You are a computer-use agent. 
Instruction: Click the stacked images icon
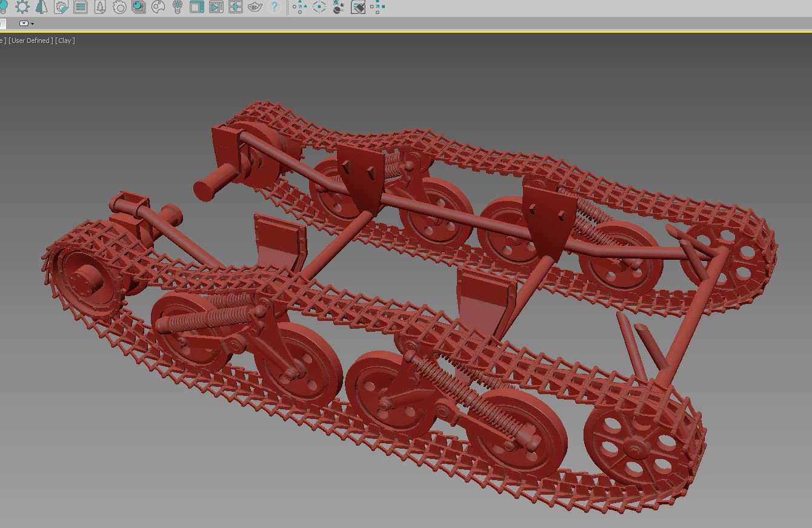tap(139, 7)
